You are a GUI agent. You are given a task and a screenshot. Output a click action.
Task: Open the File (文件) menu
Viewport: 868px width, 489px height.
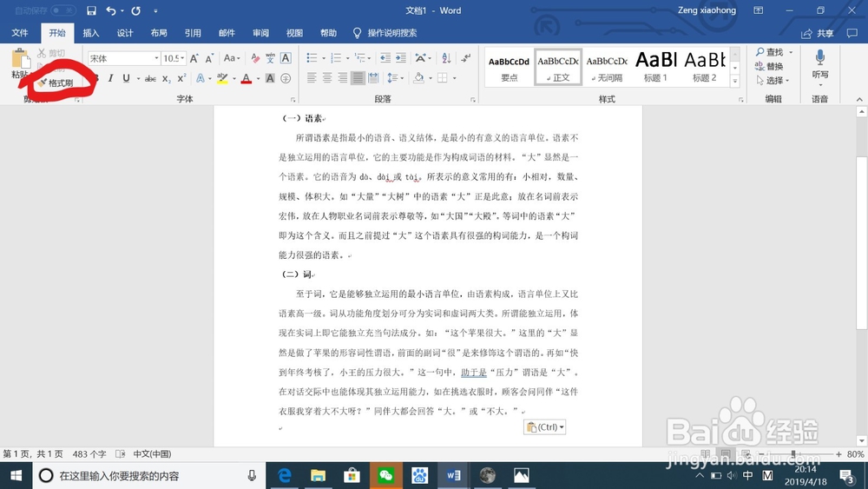20,33
